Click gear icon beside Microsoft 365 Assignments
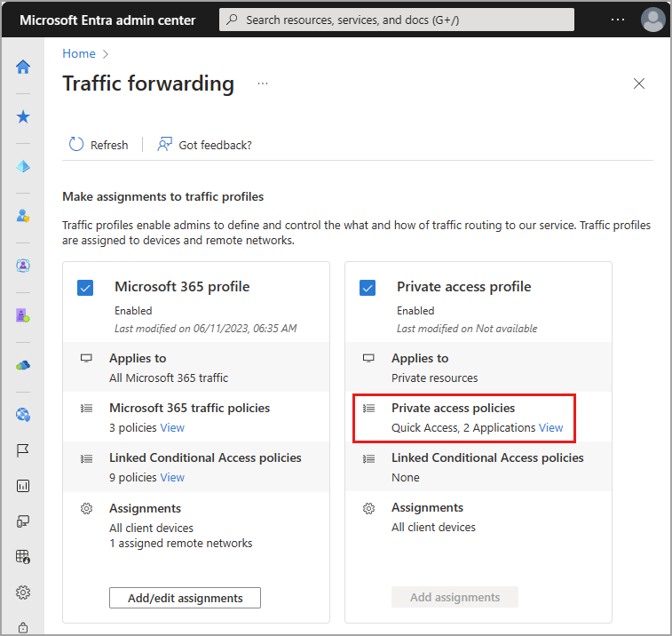The height and width of the screenshot is (636, 672). 87,509
